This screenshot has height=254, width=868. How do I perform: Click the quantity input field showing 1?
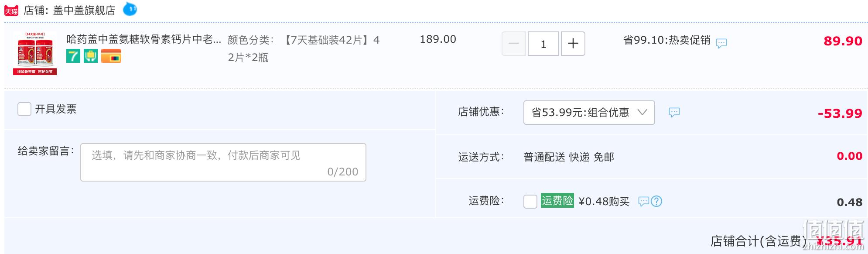pyautogui.click(x=543, y=44)
